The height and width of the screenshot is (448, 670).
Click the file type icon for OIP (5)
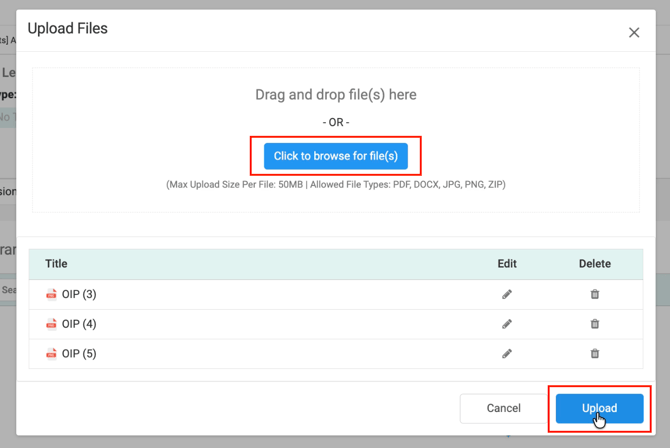click(51, 354)
